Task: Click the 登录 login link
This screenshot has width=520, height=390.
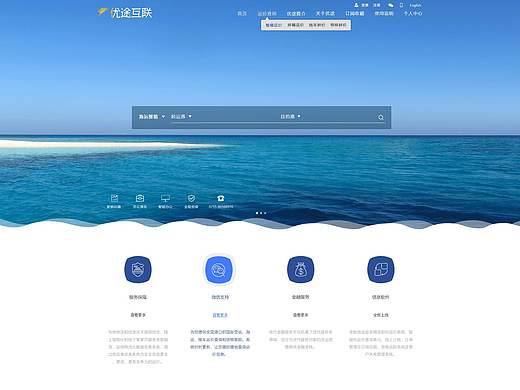Action: click(x=365, y=5)
